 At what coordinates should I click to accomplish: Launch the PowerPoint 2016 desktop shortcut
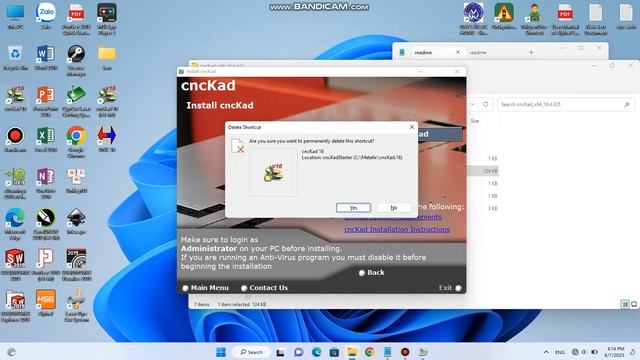[x=46, y=101]
